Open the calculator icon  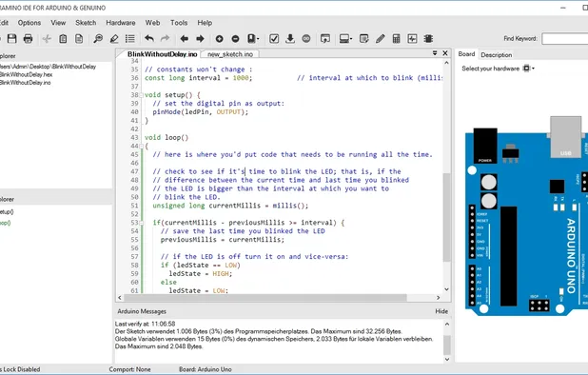tap(397, 39)
